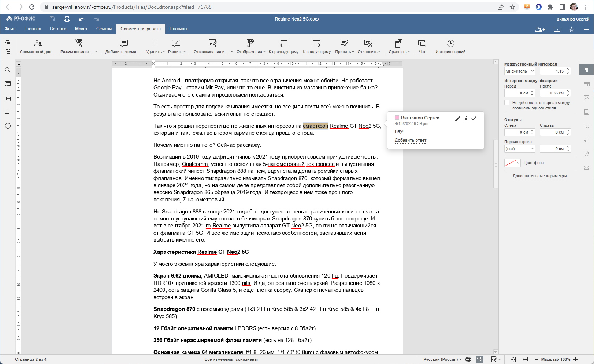Redo action with the curved arrow
The height and width of the screenshot is (364, 594).
click(x=96, y=19)
